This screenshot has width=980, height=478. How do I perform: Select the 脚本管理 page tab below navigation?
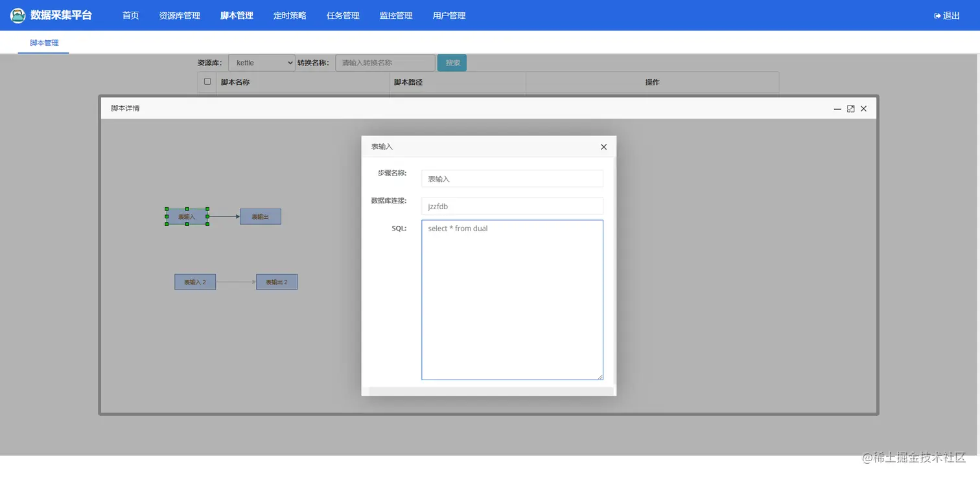coord(44,43)
